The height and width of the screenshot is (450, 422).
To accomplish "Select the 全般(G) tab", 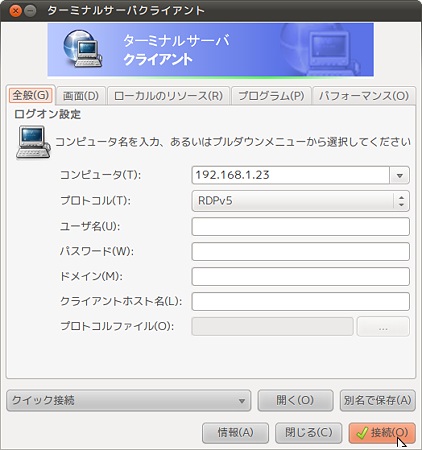I will pyautogui.click(x=31, y=95).
